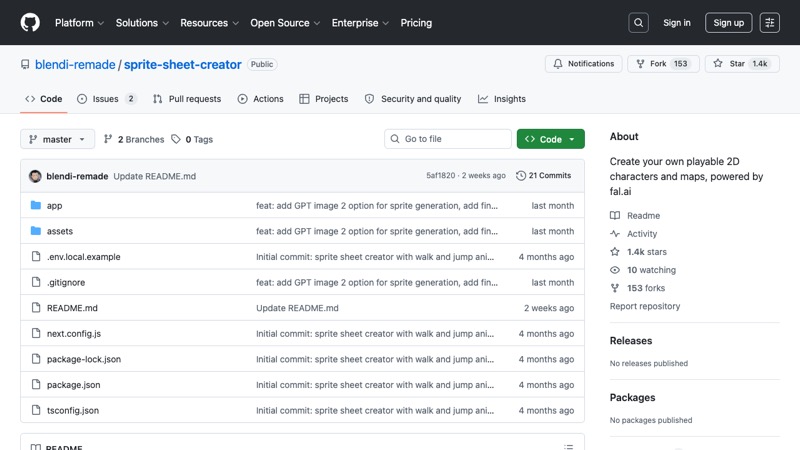Open the 21 Commits history link

(x=543, y=176)
